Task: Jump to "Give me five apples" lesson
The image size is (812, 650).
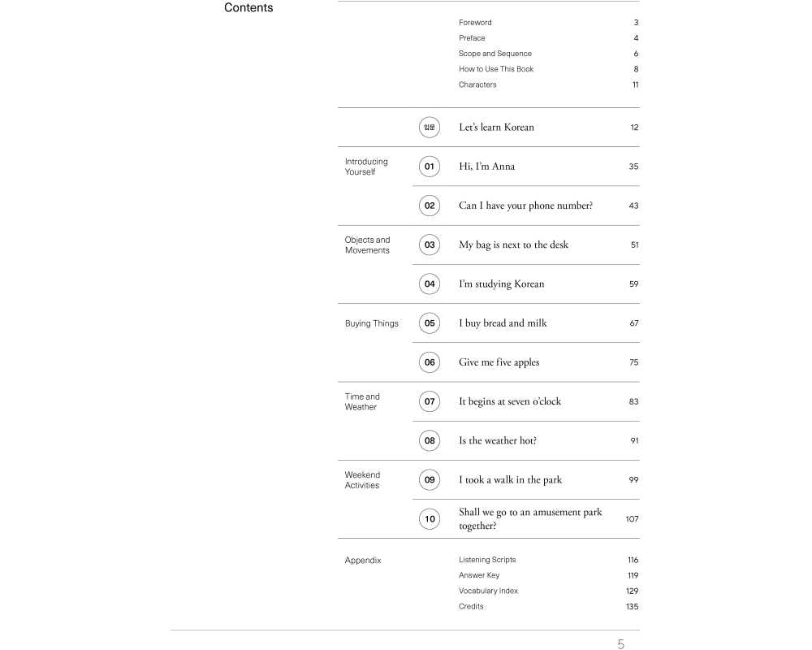Action: click(x=499, y=362)
